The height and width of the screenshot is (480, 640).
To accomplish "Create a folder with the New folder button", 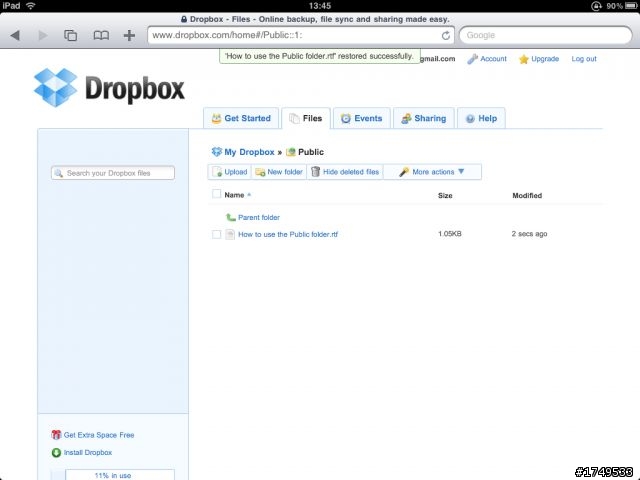I will click(279, 172).
